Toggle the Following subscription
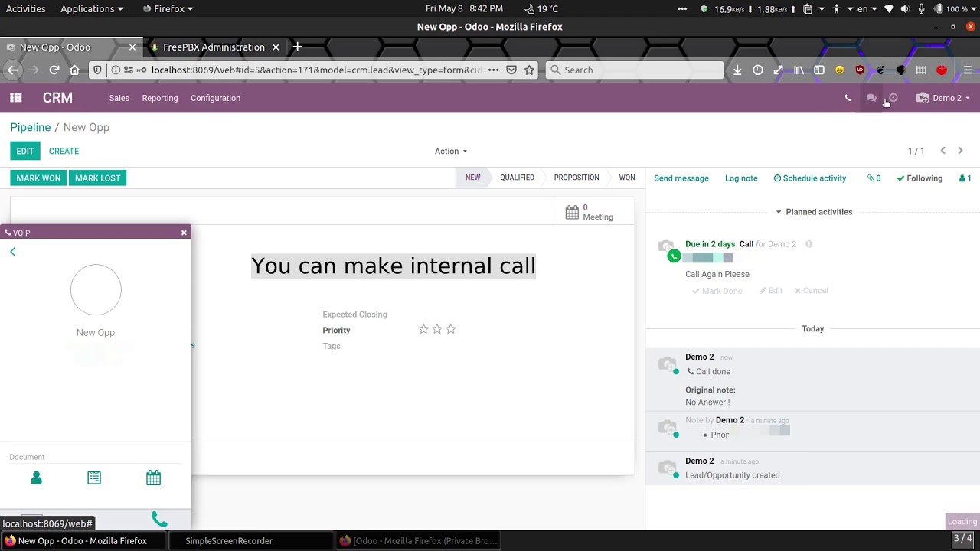980x551 pixels. [x=920, y=178]
